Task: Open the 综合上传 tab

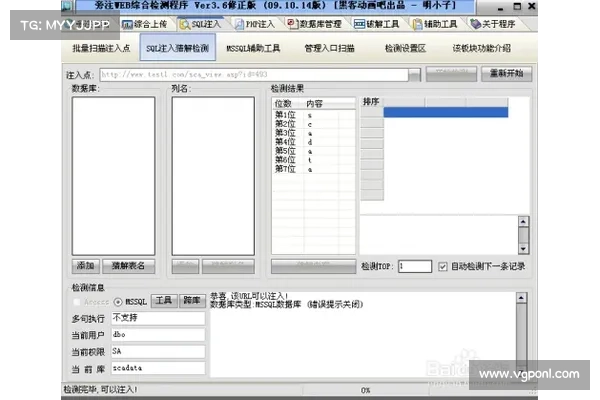Action: tap(145, 24)
